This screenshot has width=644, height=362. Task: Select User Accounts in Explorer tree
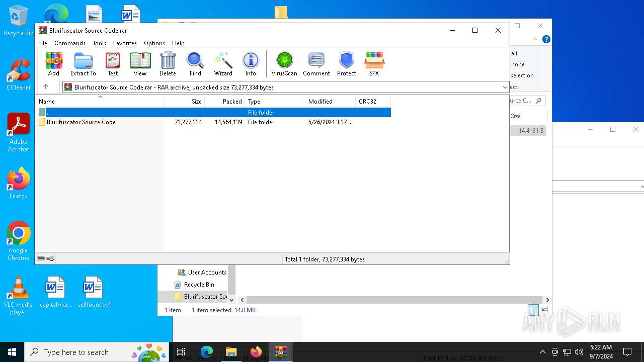201,272
